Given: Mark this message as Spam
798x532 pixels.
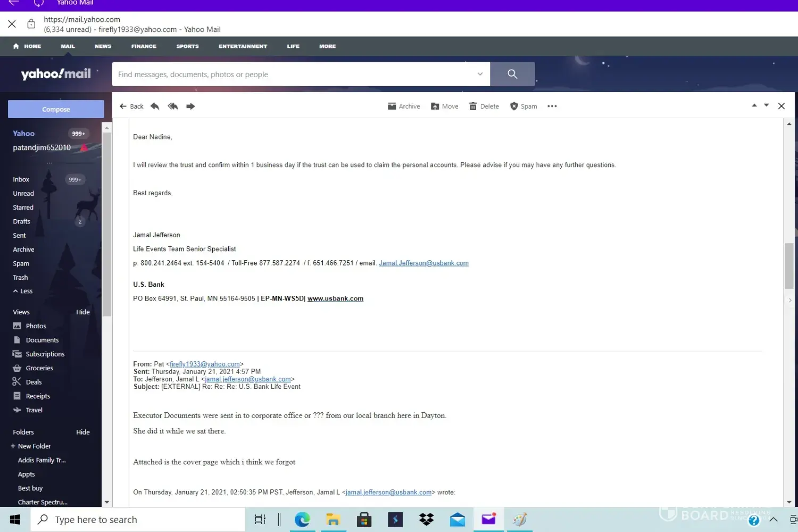Looking at the screenshot, I should 523,106.
